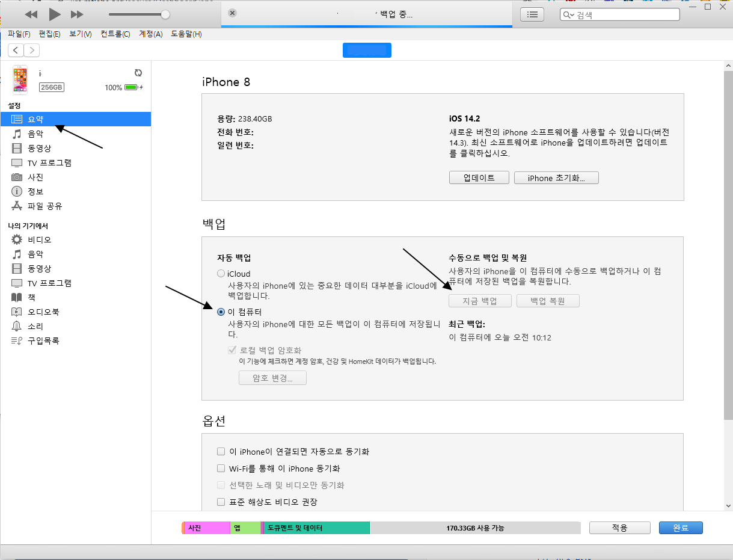
Task: Click the rewind previous track button
Action: pos(31,14)
